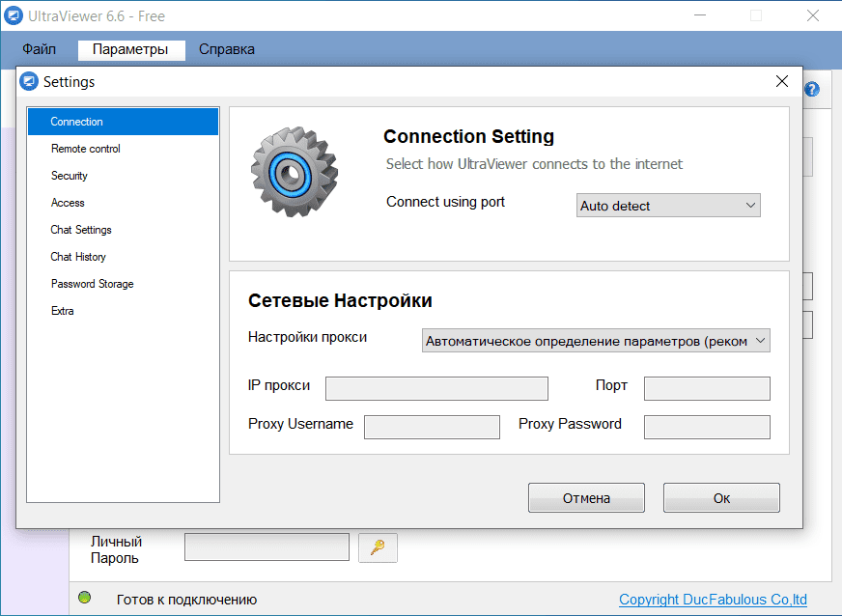This screenshot has height=616, width=842.
Task: Open the Connect using port dropdown
Action: click(x=668, y=206)
